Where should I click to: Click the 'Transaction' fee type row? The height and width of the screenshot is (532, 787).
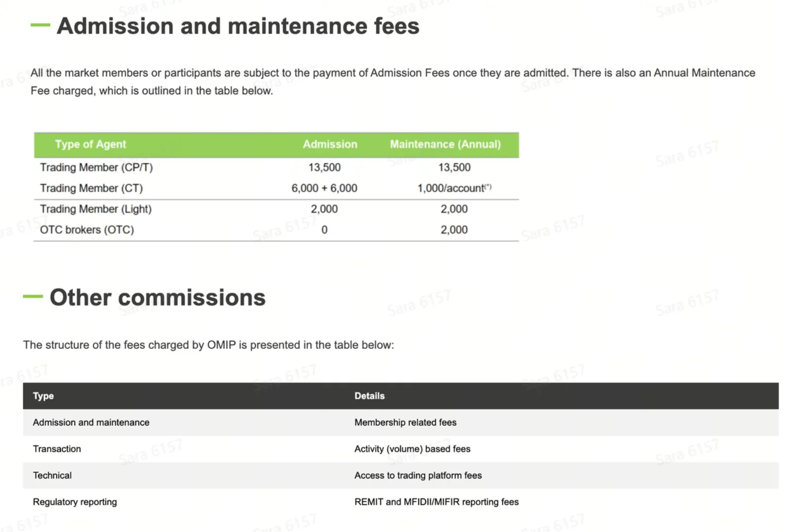401,449
